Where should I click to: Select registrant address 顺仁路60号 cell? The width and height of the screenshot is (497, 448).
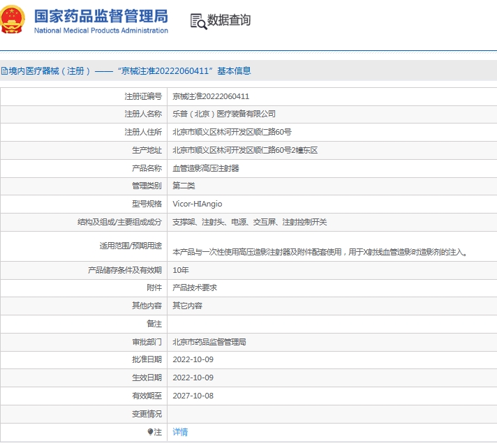click(x=232, y=132)
